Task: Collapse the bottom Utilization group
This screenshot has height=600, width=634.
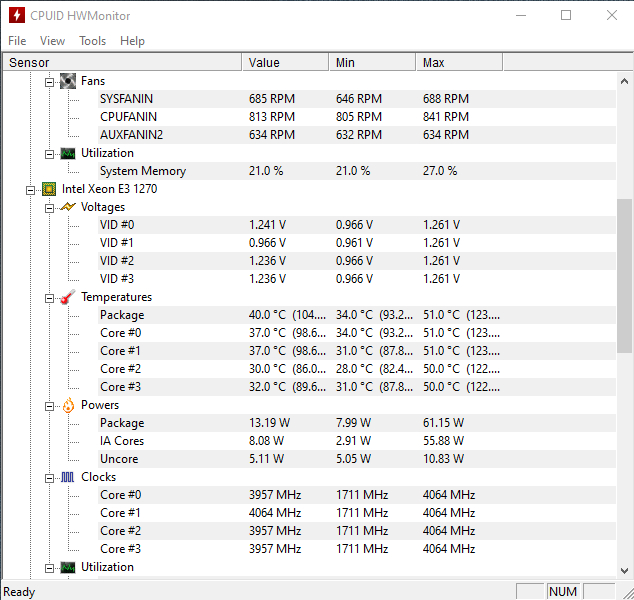Action: pos(49,568)
